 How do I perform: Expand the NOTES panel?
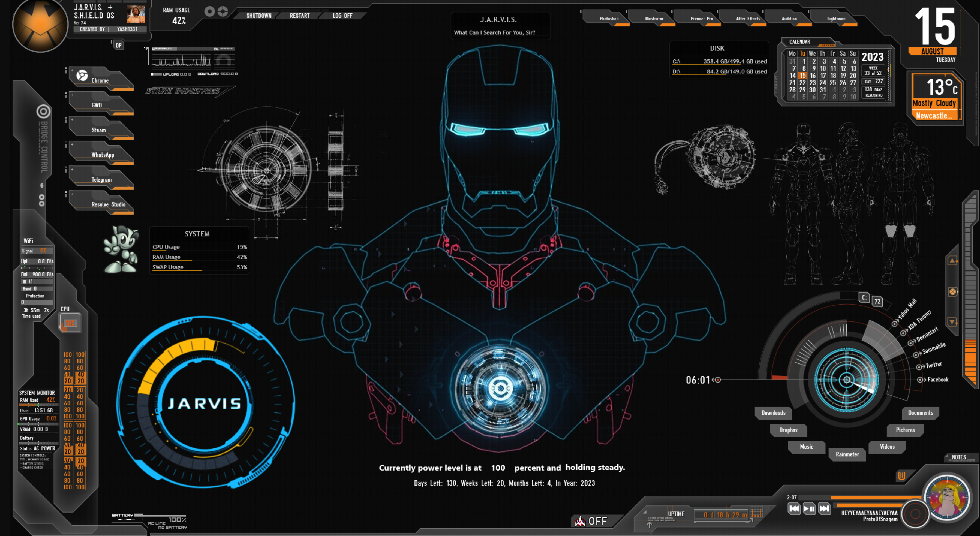[x=958, y=457]
